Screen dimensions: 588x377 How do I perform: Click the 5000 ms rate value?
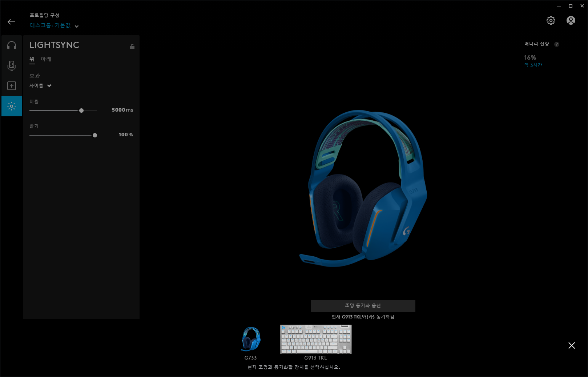coord(122,110)
